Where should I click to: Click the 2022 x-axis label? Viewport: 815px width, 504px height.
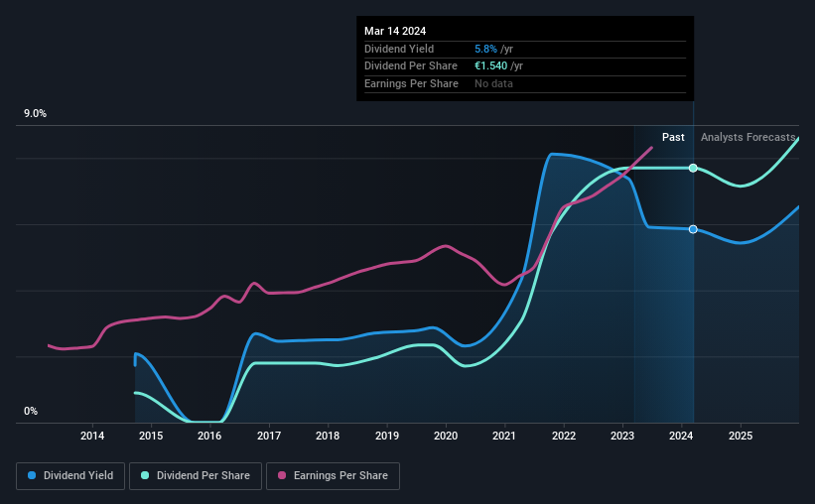click(x=564, y=436)
